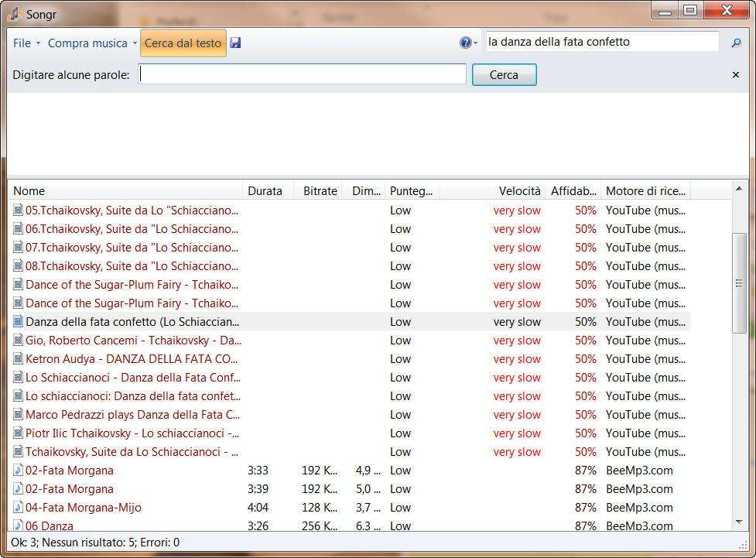Click the music note icon of 04-Fata Morgana-Mijo
The image size is (756, 558).
[19, 508]
